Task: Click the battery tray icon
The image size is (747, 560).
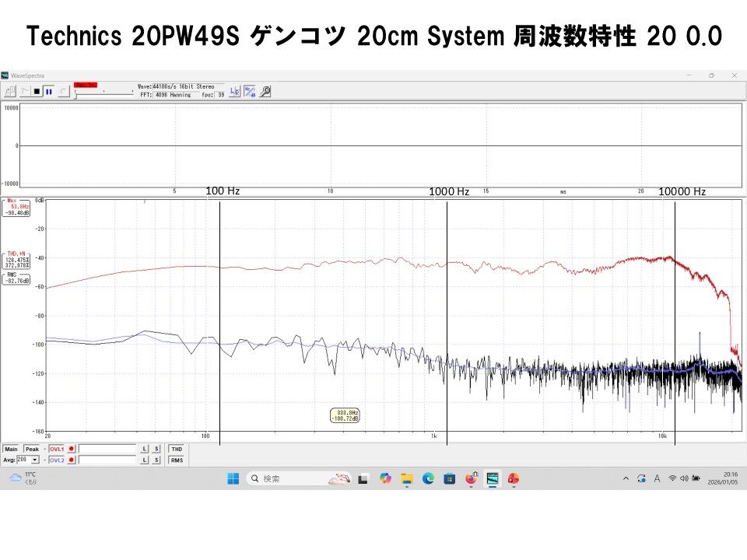Action: click(x=696, y=478)
